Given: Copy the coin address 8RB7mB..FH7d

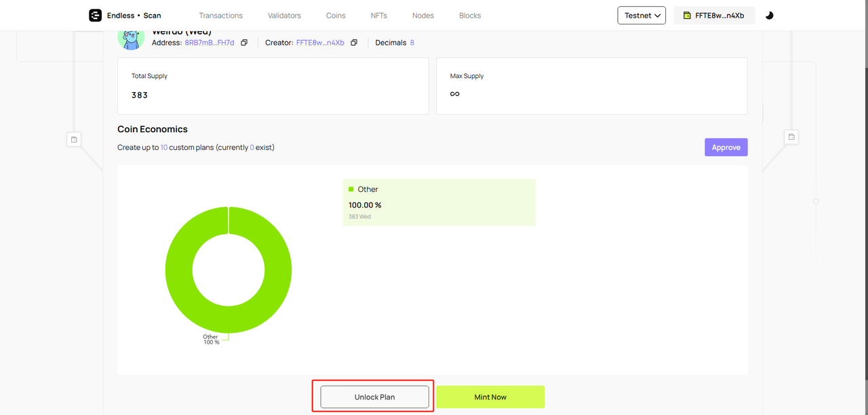Looking at the screenshot, I should click(x=244, y=43).
